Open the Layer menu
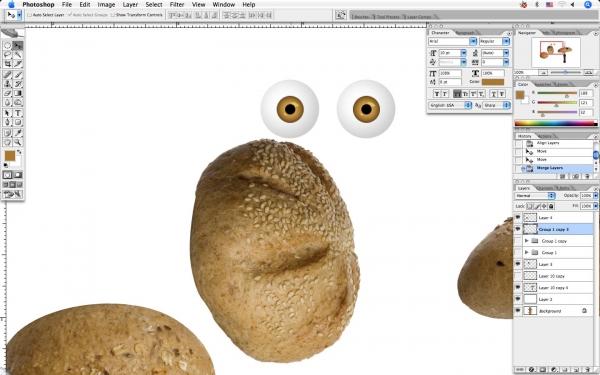This screenshot has height=375, width=600. point(130,5)
